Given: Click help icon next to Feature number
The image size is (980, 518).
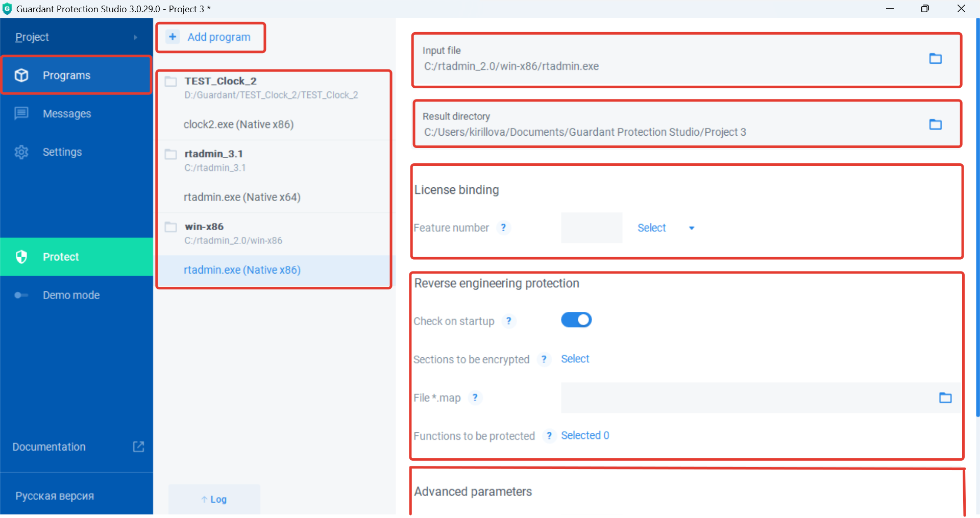Looking at the screenshot, I should pos(503,228).
